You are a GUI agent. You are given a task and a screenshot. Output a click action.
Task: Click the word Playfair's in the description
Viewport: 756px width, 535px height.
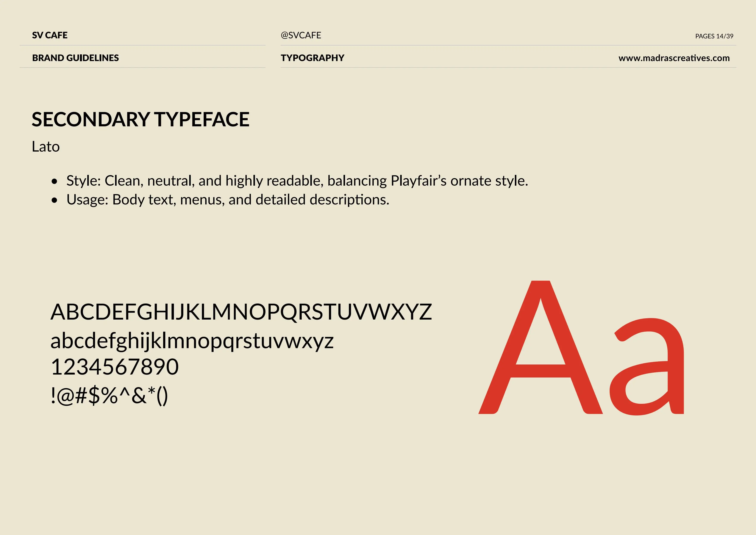point(418,181)
